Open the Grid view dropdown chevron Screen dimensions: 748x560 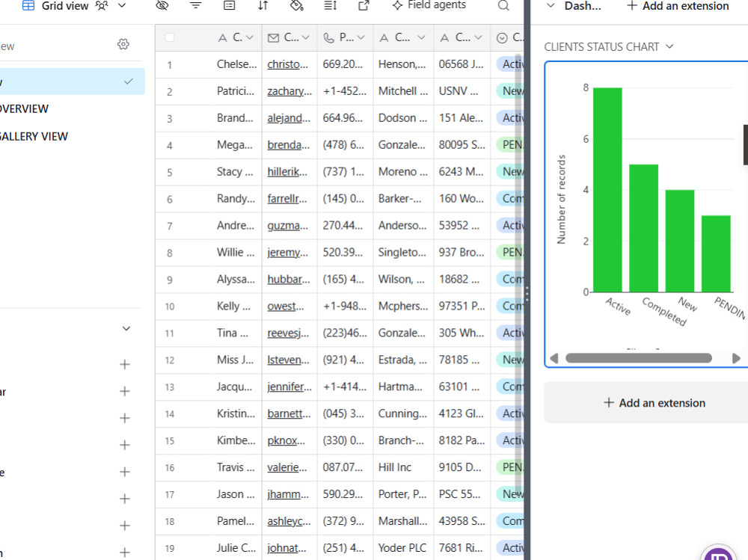click(122, 6)
